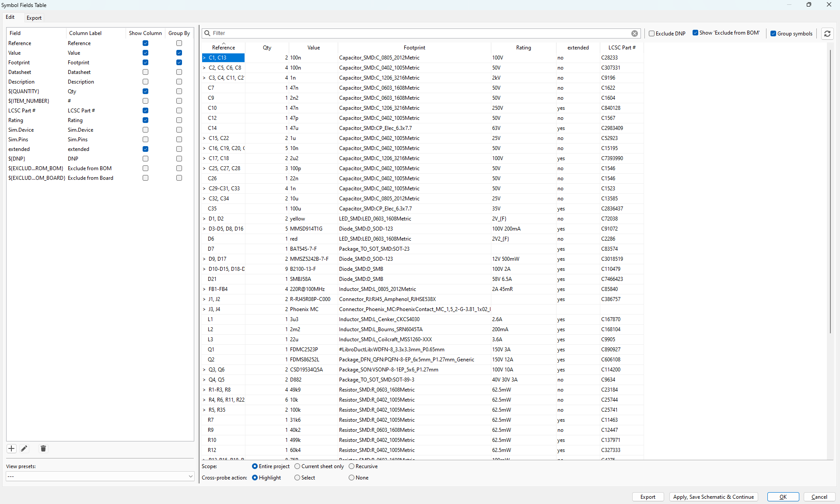Expand the FB1-FB4 group row
This screenshot has width=840, height=504.
coord(204,289)
